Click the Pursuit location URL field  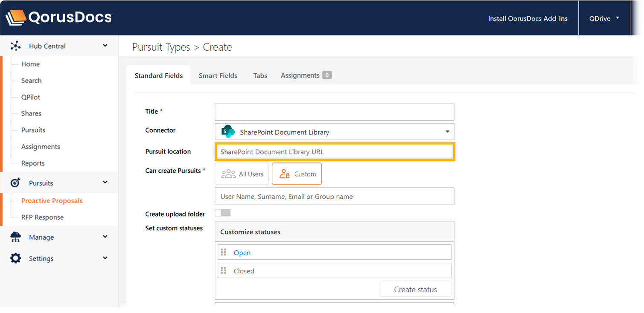point(335,152)
